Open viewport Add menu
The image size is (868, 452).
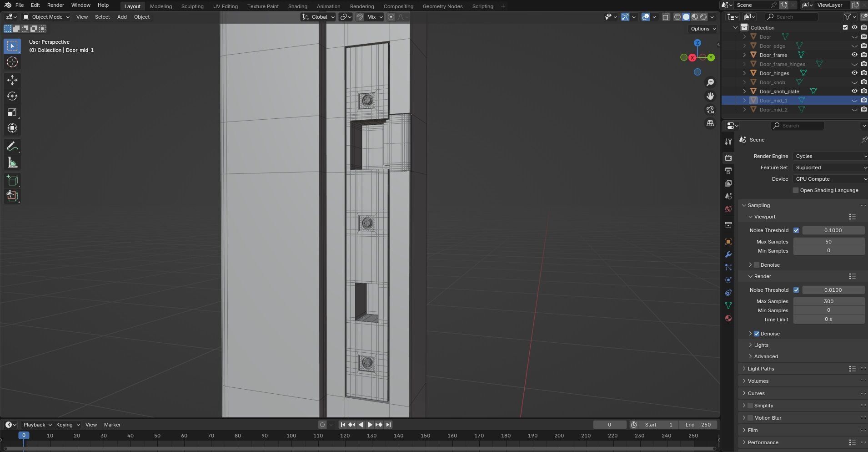[x=122, y=17]
